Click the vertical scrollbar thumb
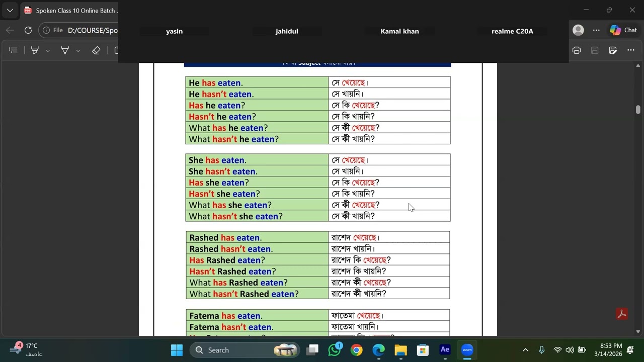Screen dimensions: 644x362 638,110
